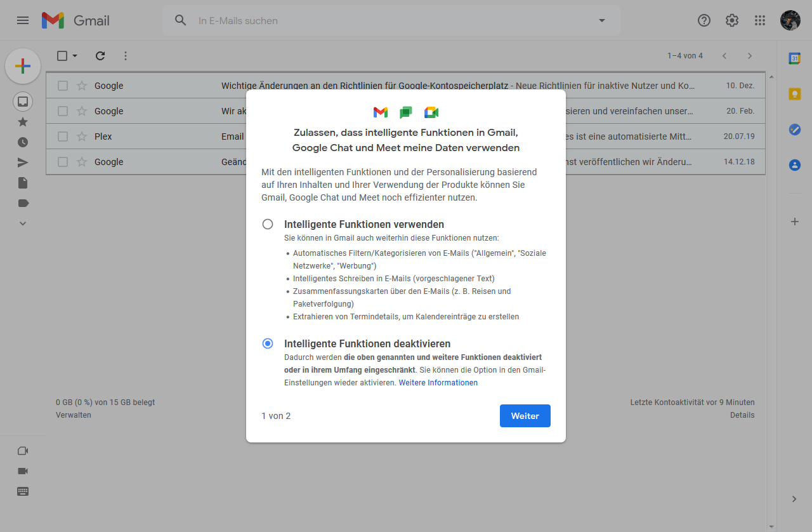Open the settings gear icon

[x=732, y=20]
